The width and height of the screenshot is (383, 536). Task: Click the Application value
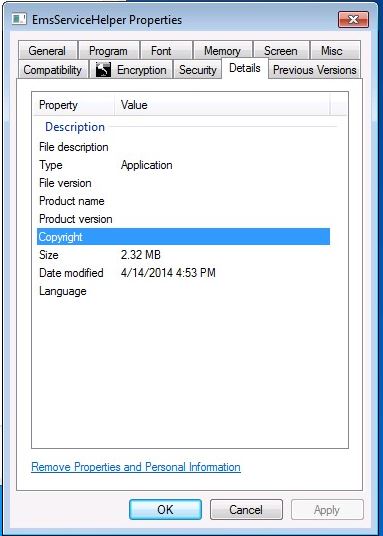(147, 165)
